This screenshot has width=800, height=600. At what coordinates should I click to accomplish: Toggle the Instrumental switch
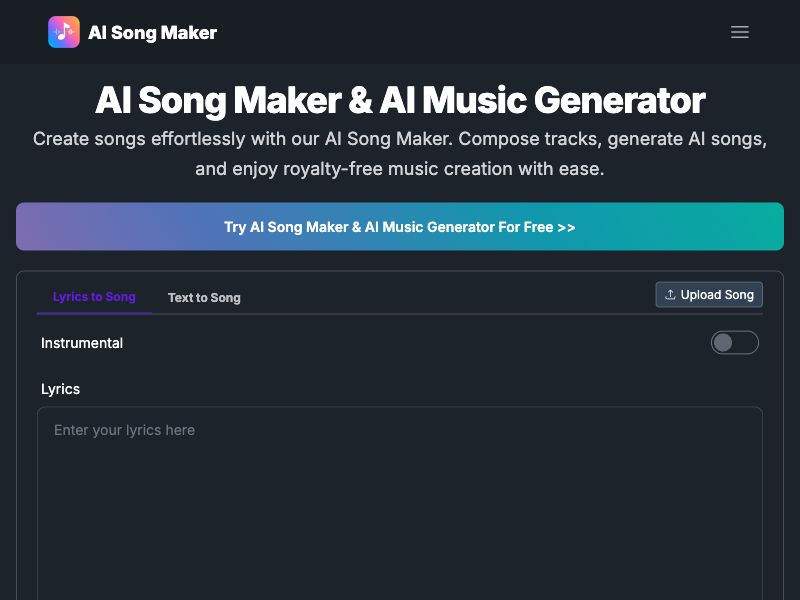[735, 343]
